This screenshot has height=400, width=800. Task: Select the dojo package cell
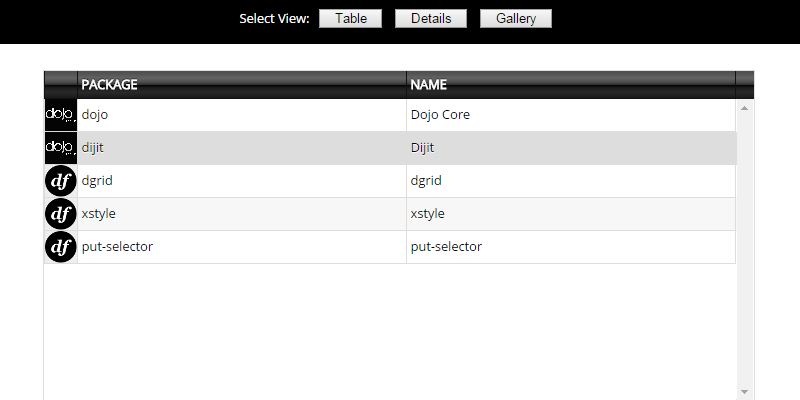[x=242, y=115]
